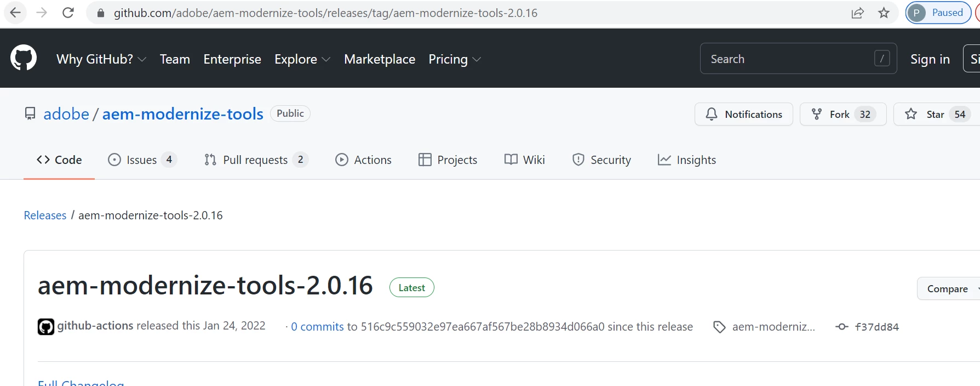Viewport: 980px width, 386px height.
Task: Open the 0 commits link
Action: coord(317,327)
